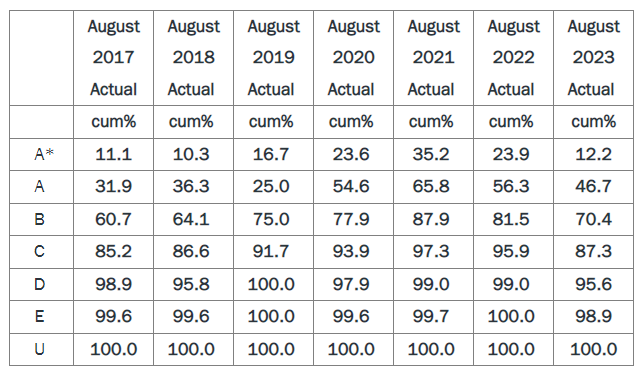Screen dimensions: 643x375
Task: Select the grade D row label
Action: tap(39, 284)
